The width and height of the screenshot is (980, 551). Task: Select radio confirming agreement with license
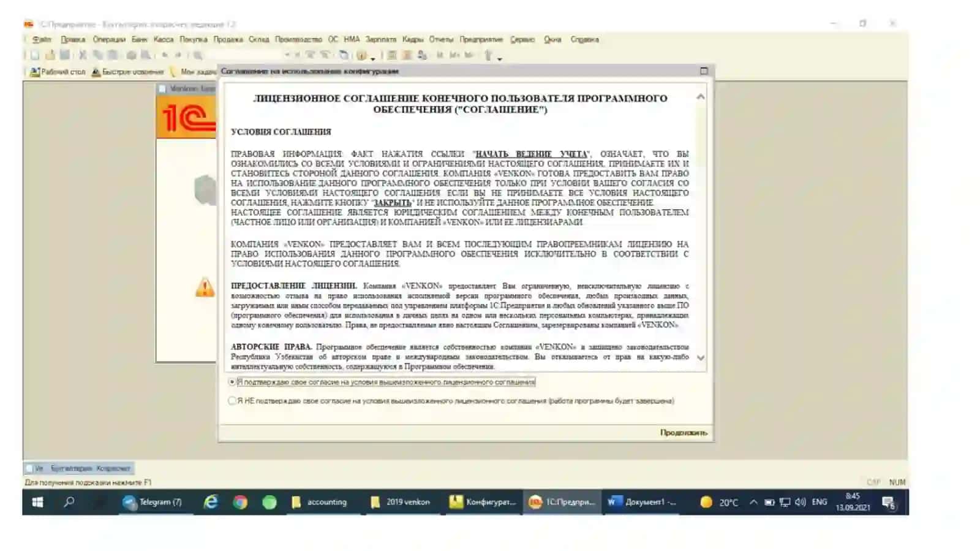coord(232,382)
